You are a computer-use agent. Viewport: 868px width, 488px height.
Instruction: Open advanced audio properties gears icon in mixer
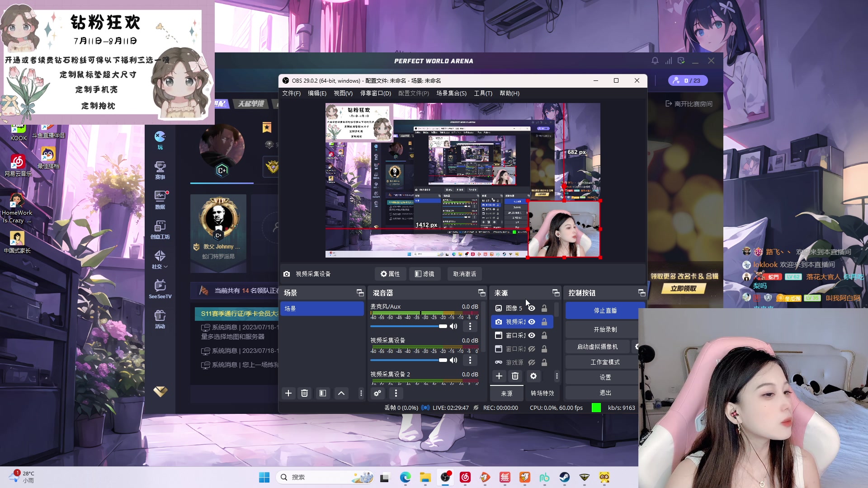tap(377, 393)
